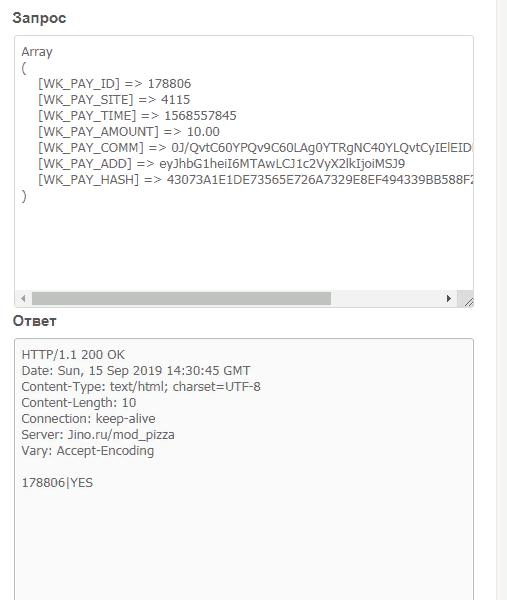Click the resize grip of the Запрос text area
The height and width of the screenshot is (600, 507).
coord(468,302)
